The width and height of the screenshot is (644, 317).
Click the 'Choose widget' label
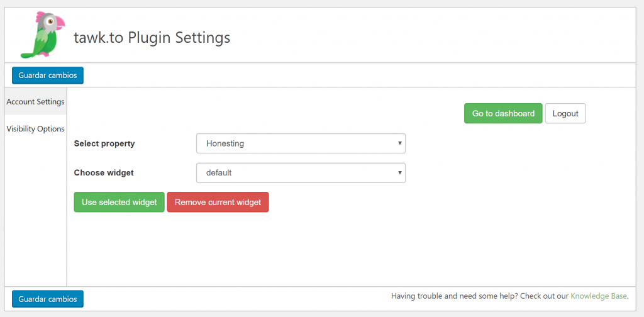104,172
